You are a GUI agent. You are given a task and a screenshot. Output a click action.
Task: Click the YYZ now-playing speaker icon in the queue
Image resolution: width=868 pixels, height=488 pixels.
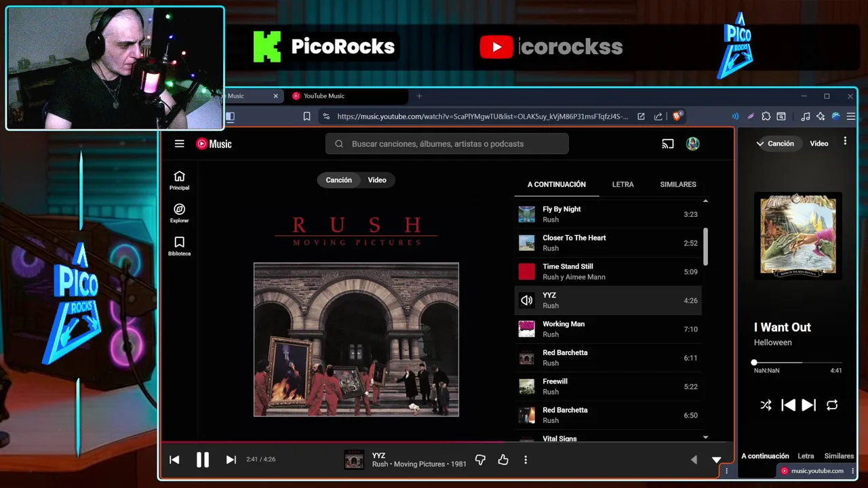(x=527, y=300)
